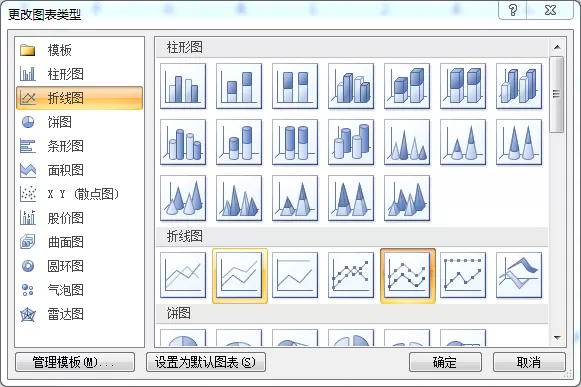581x387 pixels.
Task: Select clustered cone chart
Action: pos(407,142)
